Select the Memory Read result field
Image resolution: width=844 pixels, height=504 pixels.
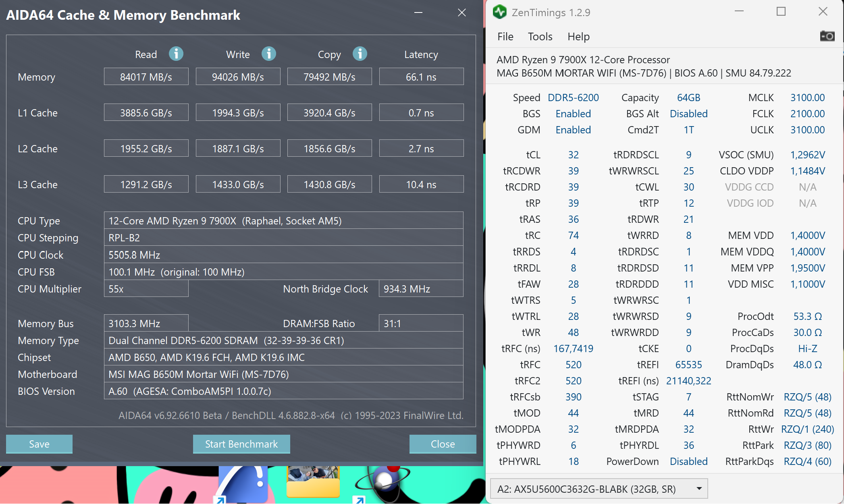coord(146,77)
